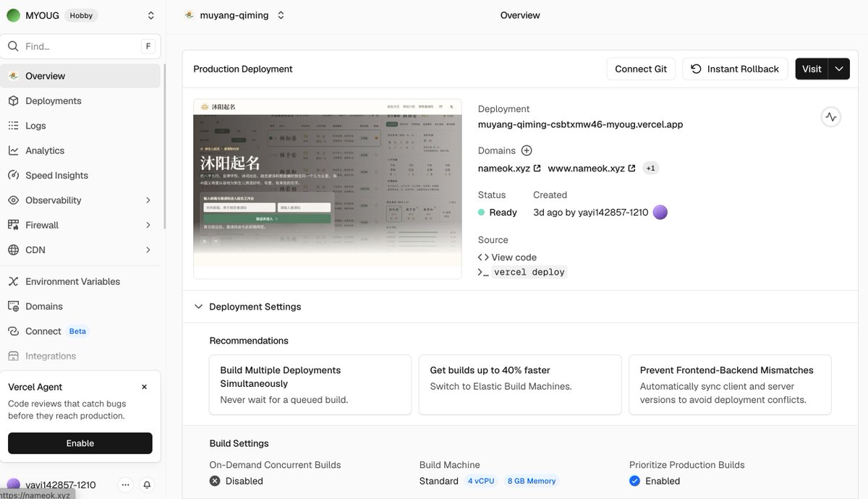Expand the Observability submenu chevron
This screenshot has width=868, height=499.
pyautogui.click(x=148, y=200)
